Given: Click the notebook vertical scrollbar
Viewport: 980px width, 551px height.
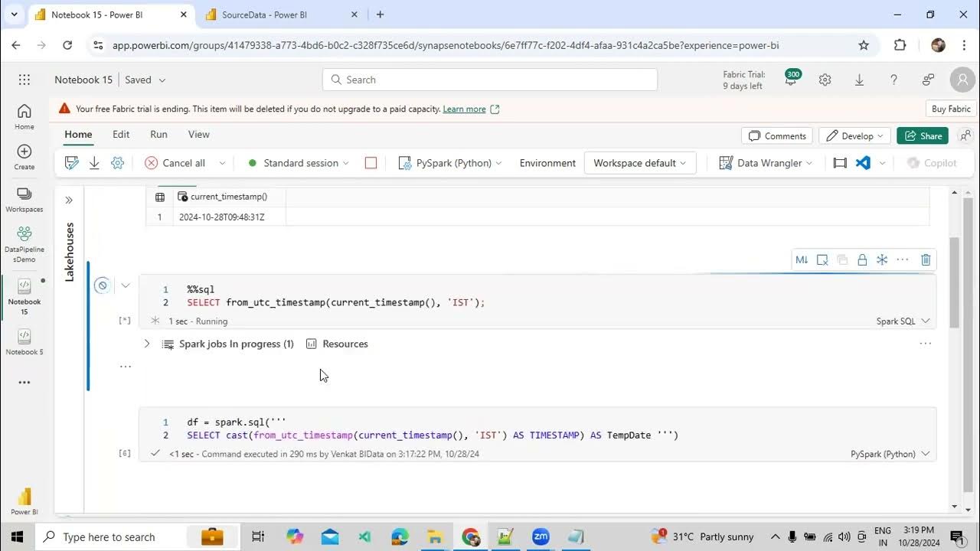Looking at the screenshot, I should (955, 283).
